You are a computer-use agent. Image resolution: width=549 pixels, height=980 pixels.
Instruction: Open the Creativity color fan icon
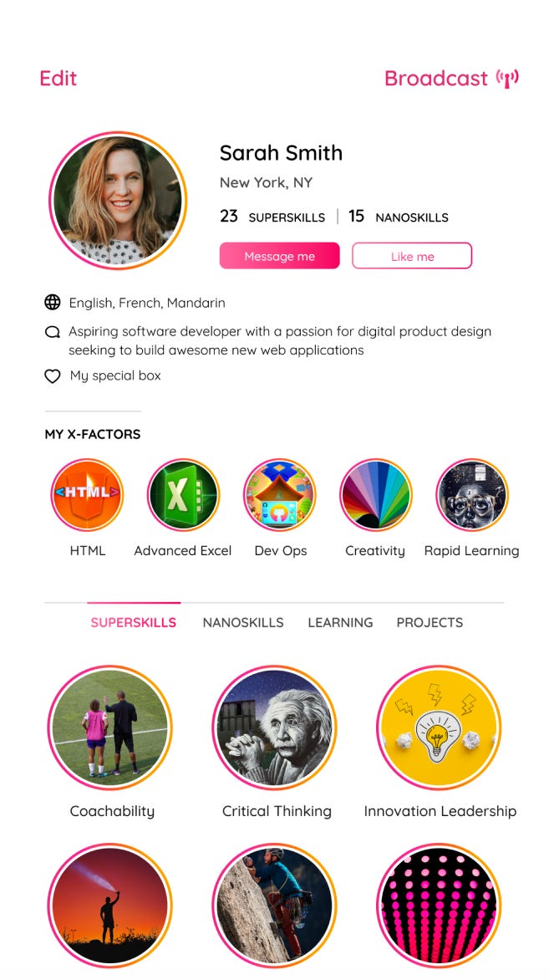click(376, 495)
